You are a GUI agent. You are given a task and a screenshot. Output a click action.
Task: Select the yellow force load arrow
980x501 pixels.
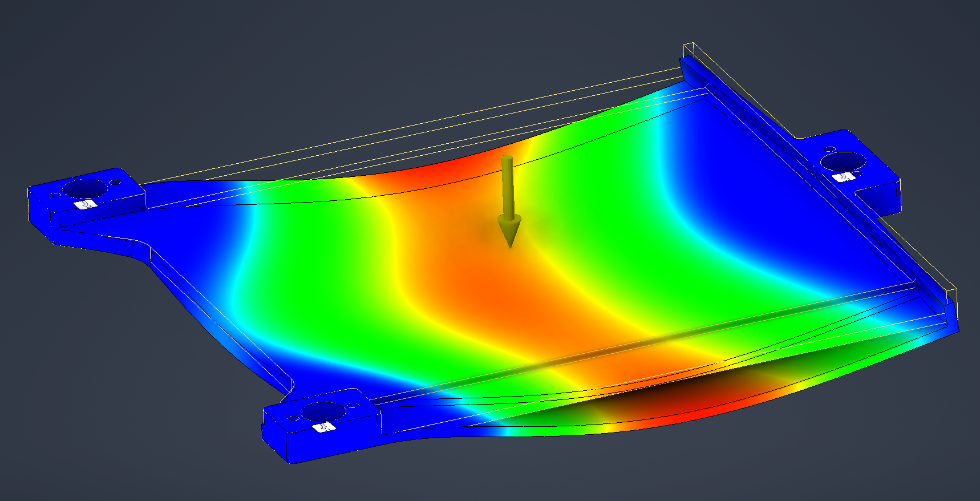tap(508, 200)
